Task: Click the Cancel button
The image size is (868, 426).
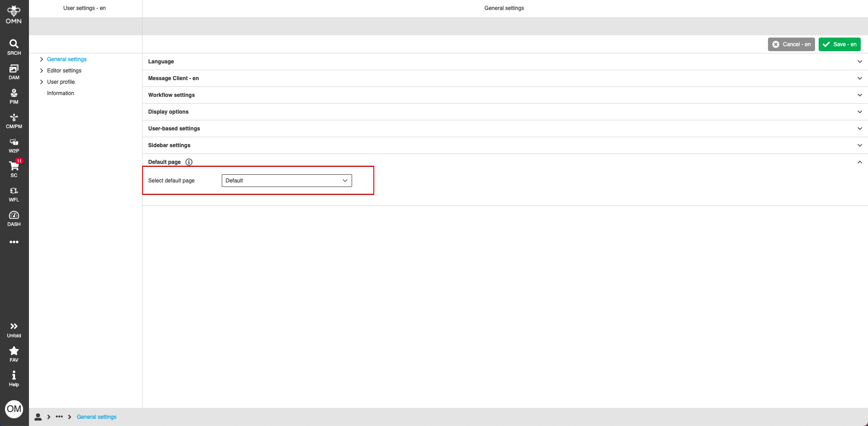Action: point(791,44)
